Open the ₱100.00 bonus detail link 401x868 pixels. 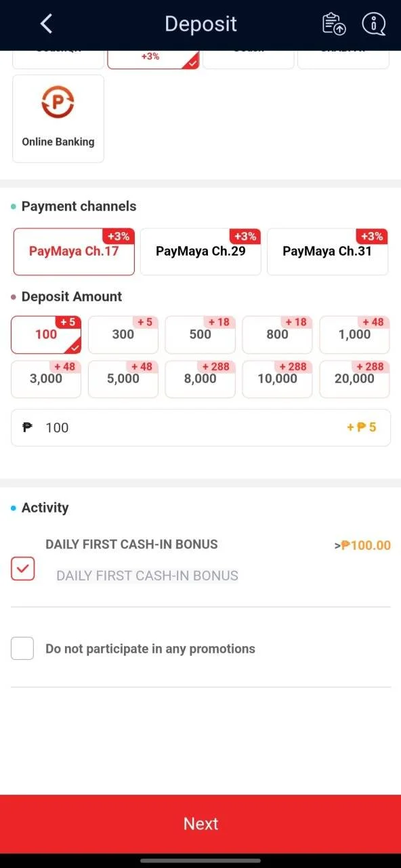tap(362, 545)
